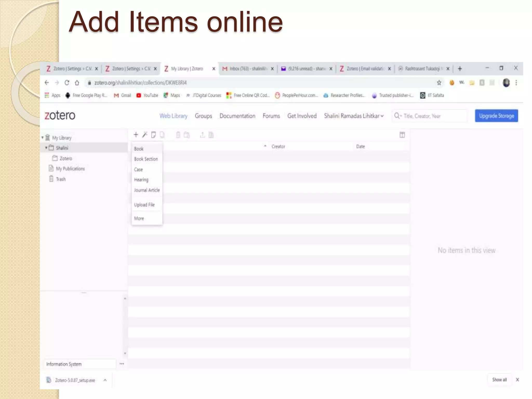Open the Free Online QR Code bookmark
532x399 pixels.
tap(248, 95)
